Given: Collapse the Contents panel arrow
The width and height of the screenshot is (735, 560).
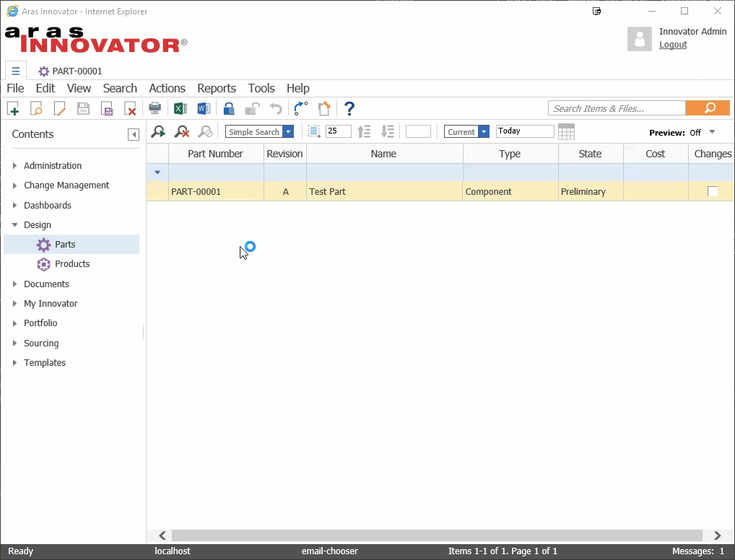Looking at the screenshot, I should [x=134, y=135].
